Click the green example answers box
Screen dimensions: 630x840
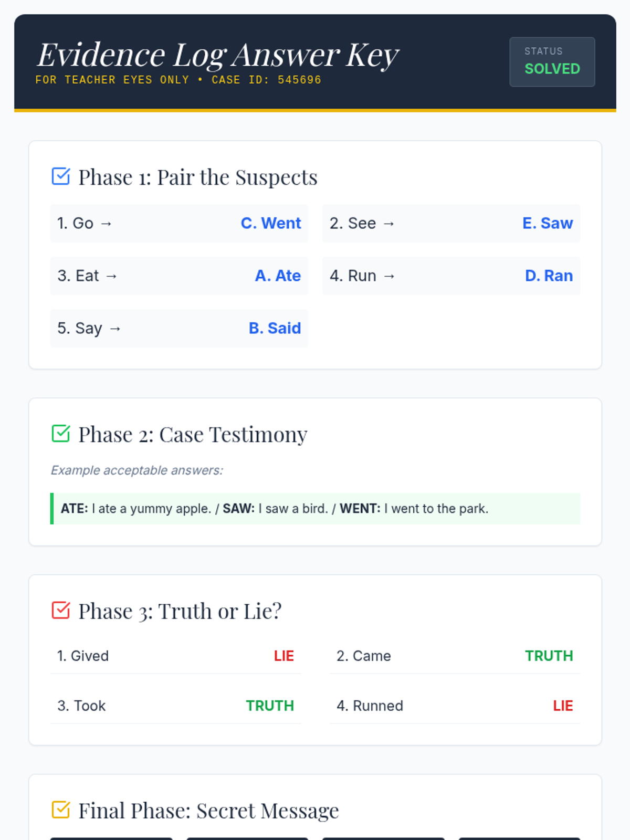(x=315, y=509)
